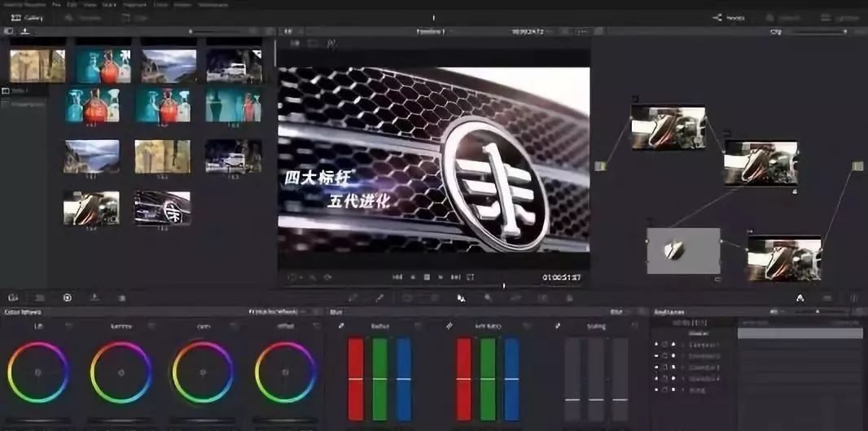The image size is (868, 431).
Task: Open the Color Match palette
Action: [40, 298]
